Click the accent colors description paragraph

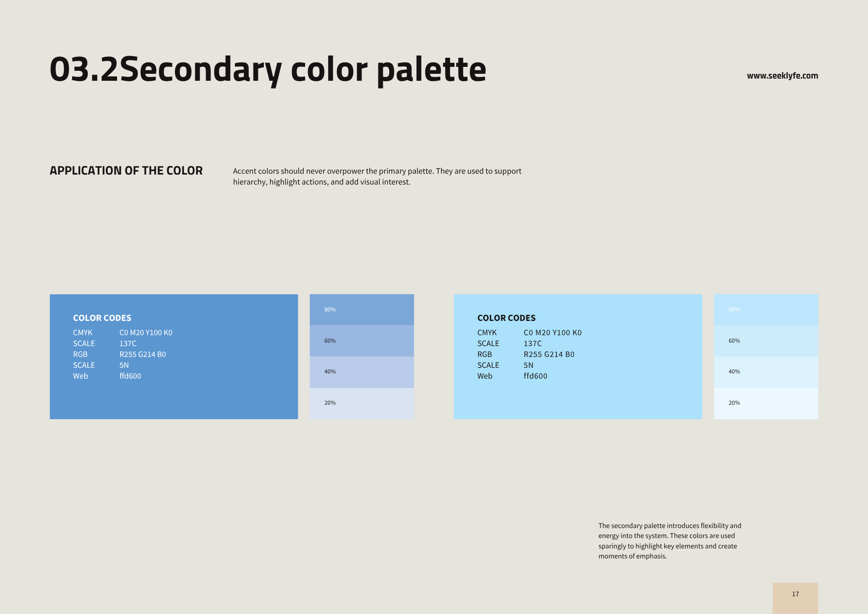tap(377, 176)
